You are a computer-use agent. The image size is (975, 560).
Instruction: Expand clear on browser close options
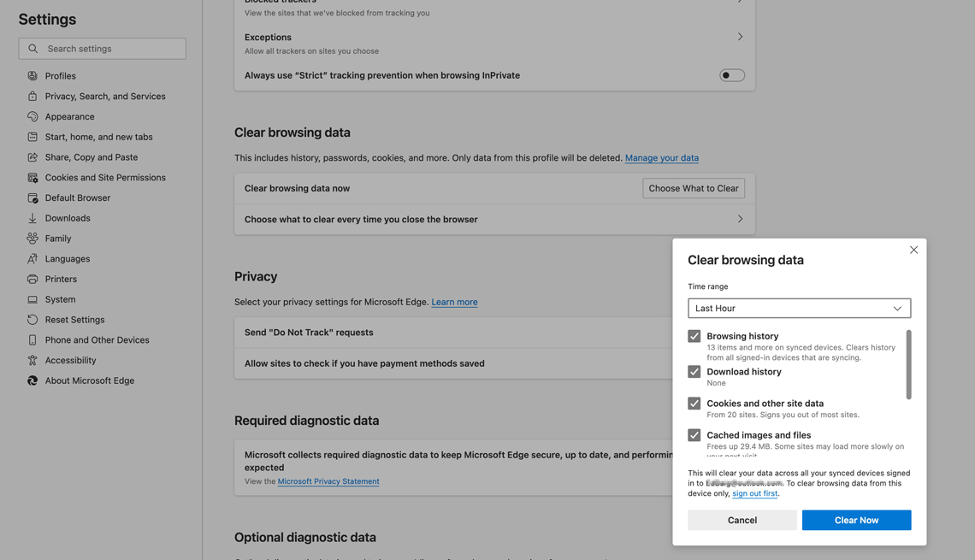(x=740, y=219)
